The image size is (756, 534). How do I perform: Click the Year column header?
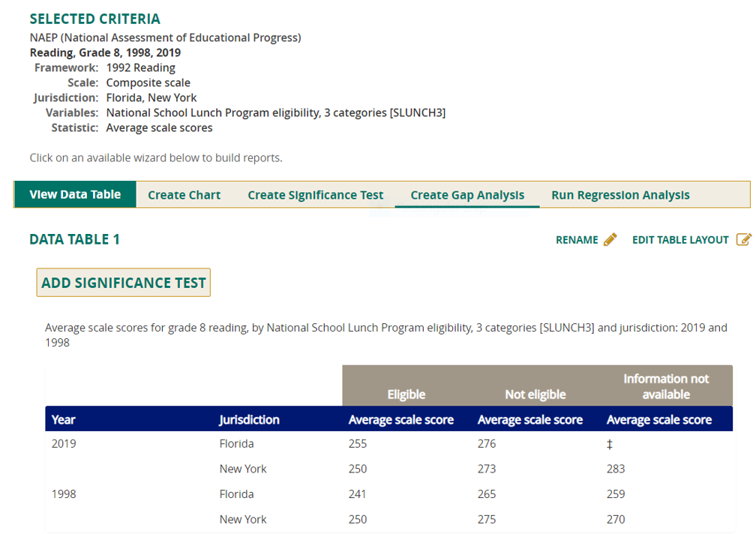pyautogui.click(x=64, y=419)
